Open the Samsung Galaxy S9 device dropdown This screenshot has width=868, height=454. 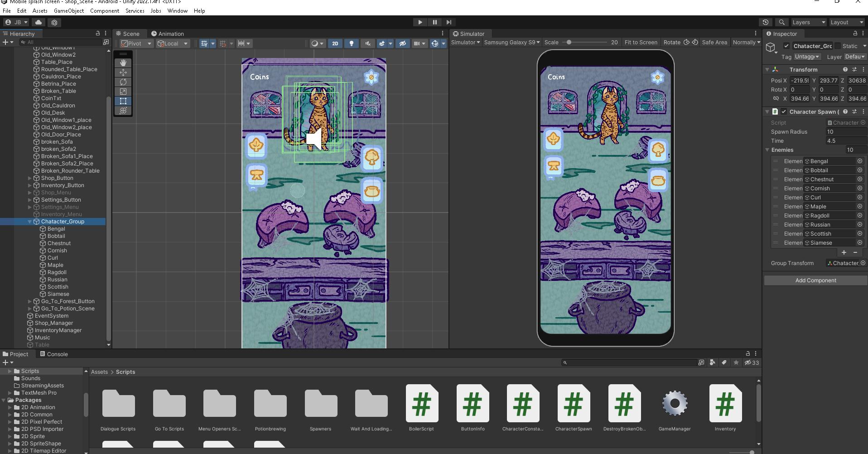[x=512, y=42]
